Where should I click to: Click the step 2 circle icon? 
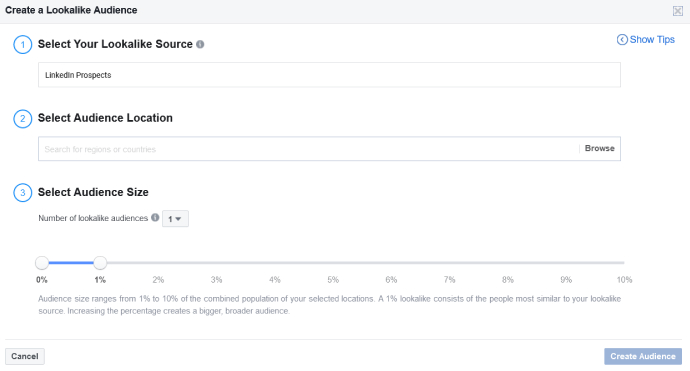tap(22, 119)
